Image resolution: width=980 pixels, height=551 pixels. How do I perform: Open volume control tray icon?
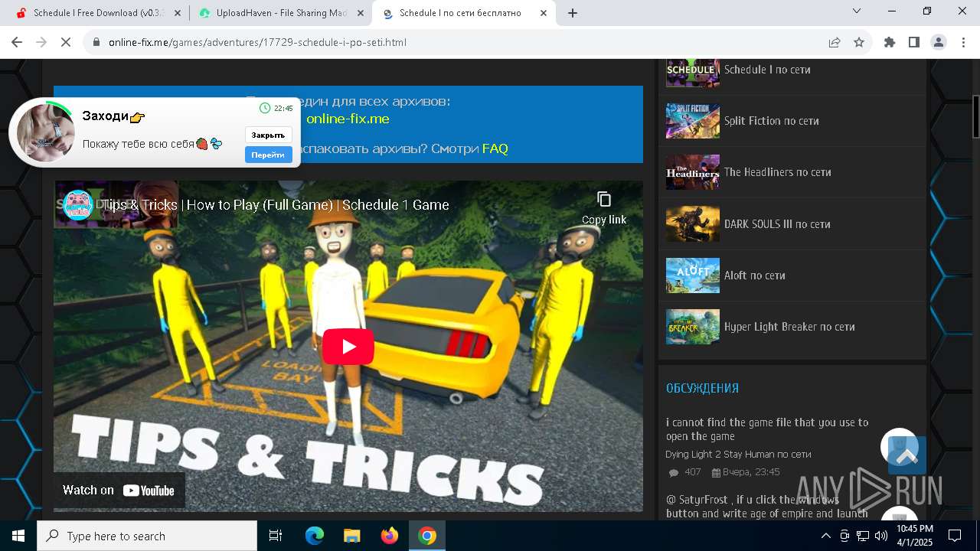pos(881,536)
